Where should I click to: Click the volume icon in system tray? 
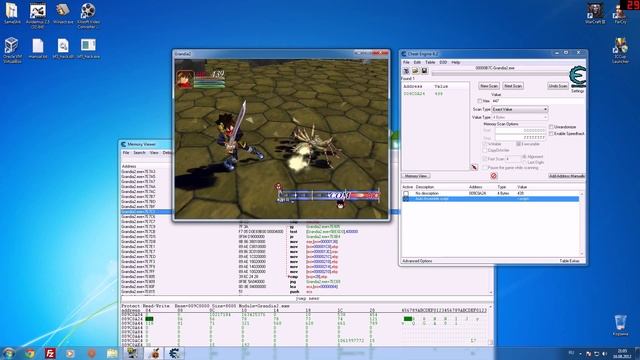click(604, 353)
